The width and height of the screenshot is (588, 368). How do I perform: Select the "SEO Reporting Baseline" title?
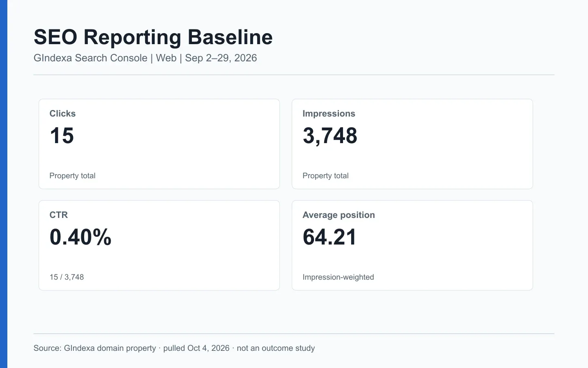tap(153, 37)
